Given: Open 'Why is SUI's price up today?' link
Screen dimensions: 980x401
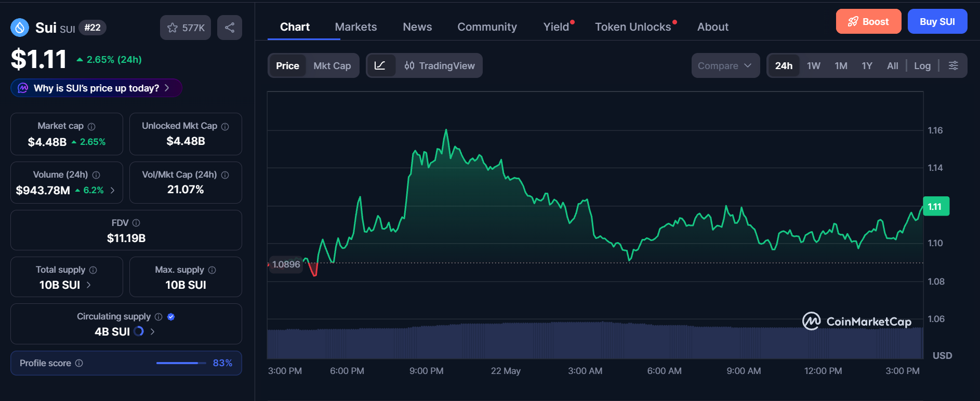Looking at the screenshot, I should pyautogui.click(x=96, y=88).
